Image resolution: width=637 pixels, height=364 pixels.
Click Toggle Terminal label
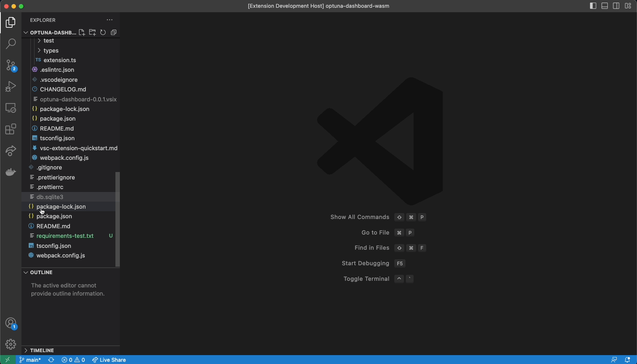(366, 279)
